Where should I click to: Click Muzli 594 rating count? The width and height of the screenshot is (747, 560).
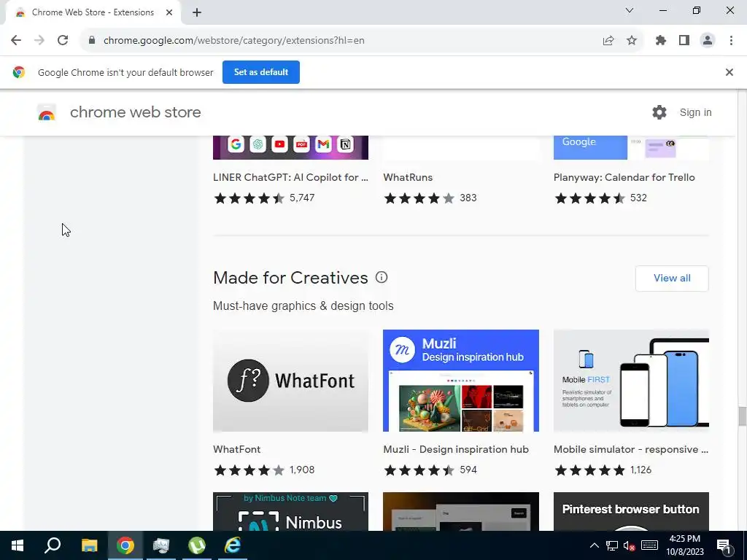(x=468, y=470)
